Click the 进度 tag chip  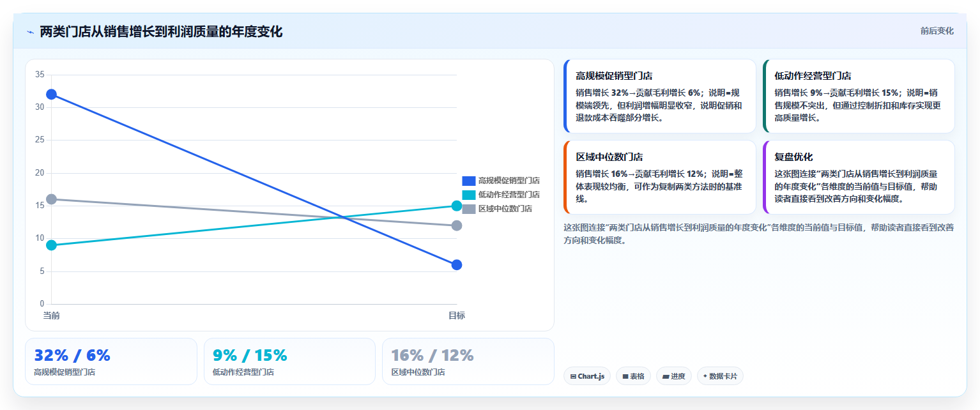point(674,376)
